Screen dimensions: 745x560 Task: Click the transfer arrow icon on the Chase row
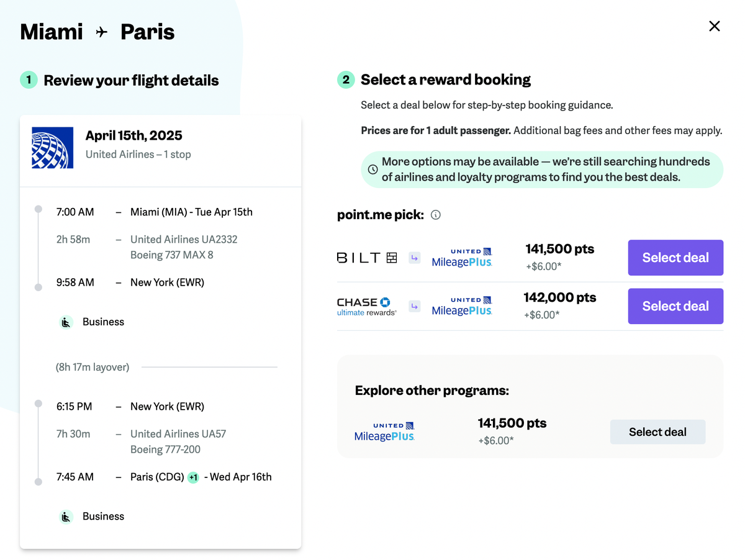tap(415, 306)
